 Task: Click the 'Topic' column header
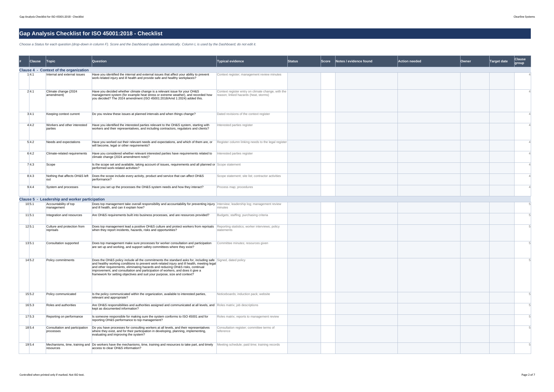coord(69,61)
